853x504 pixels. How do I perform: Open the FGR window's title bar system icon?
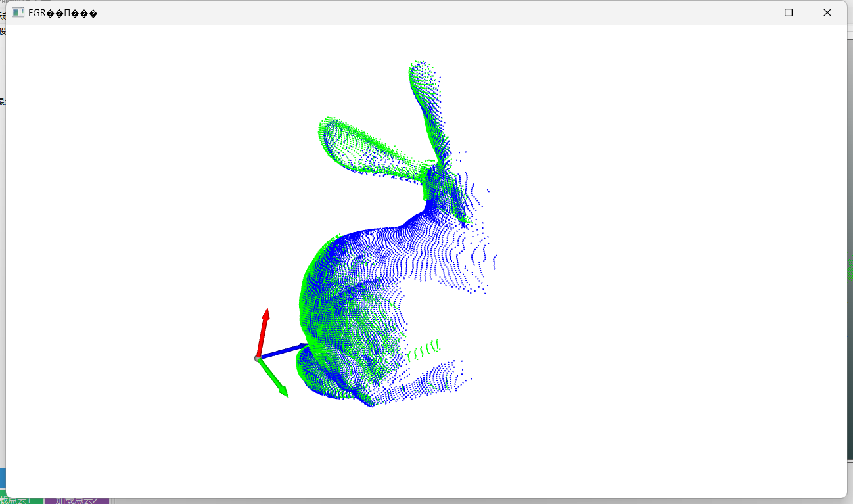click(18, 12)
